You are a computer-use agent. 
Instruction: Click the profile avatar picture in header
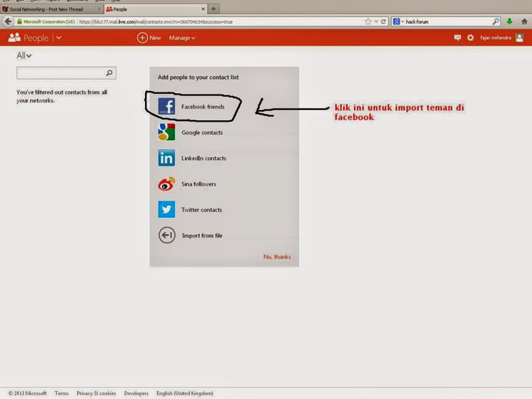point(520,38)
